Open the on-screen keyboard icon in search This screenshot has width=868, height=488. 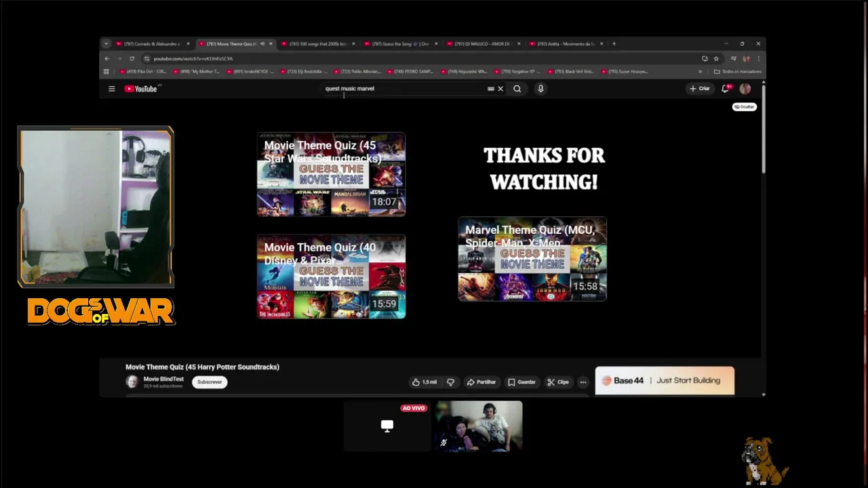point(490,88)
